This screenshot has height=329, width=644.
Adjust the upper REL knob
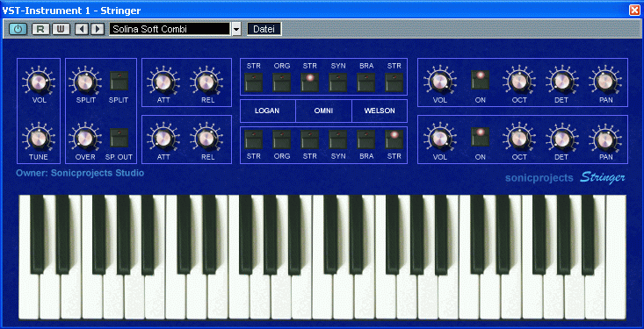[207, 82]
